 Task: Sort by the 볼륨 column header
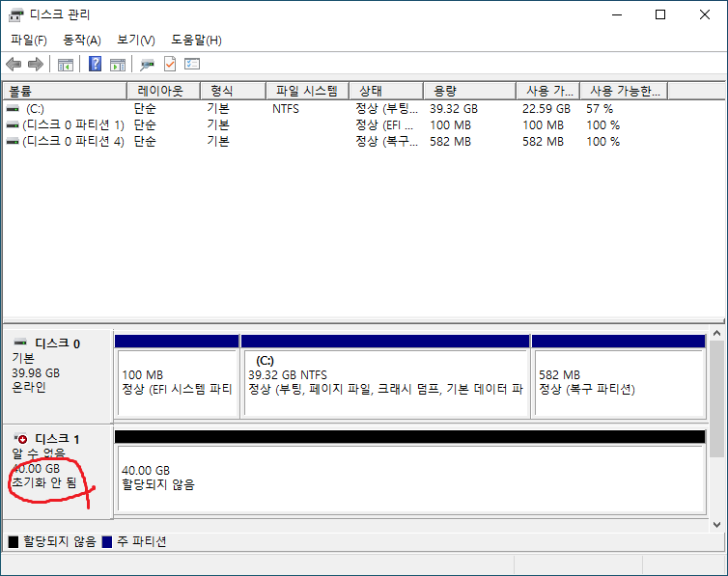point(65,91)
